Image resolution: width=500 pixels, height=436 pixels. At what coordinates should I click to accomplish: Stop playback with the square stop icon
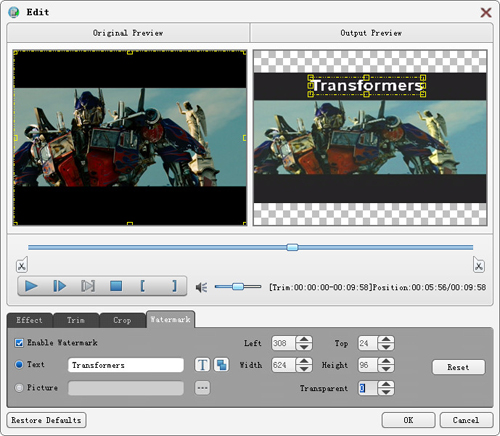coord(116,286)
